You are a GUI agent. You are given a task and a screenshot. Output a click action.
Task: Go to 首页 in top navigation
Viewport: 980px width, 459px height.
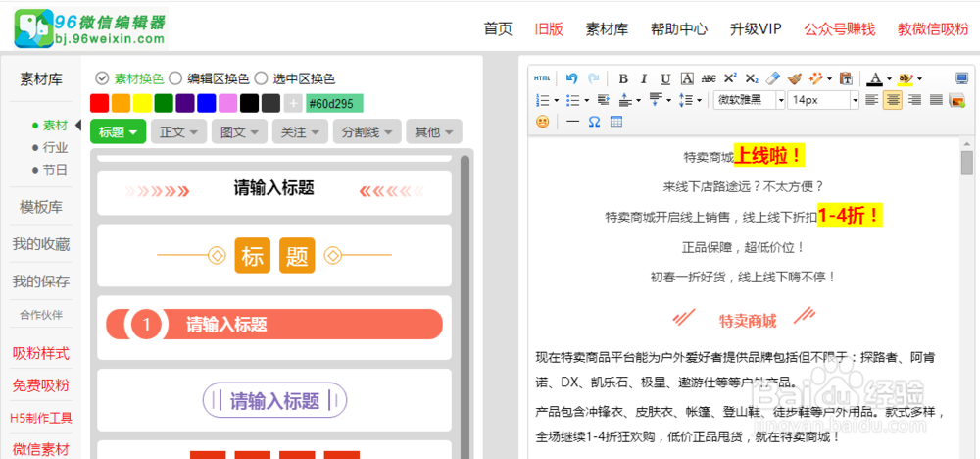point(498,28)
